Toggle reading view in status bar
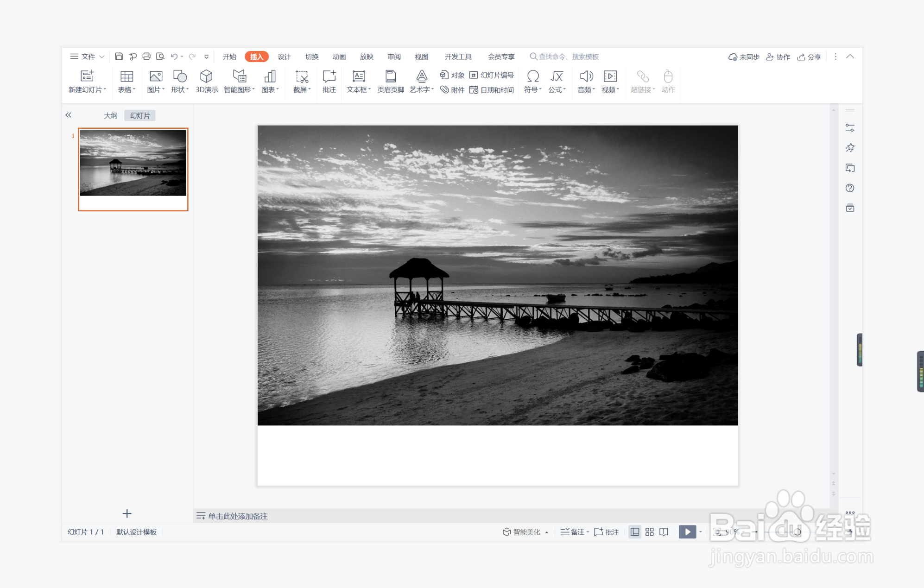Screen dimensions: 924x588 pyautogui.click(x=664, y=532)
